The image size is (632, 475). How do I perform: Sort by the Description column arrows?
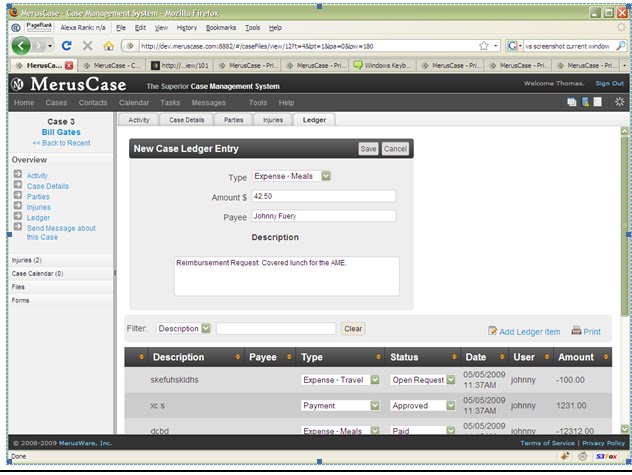click(x=238, y=357)
